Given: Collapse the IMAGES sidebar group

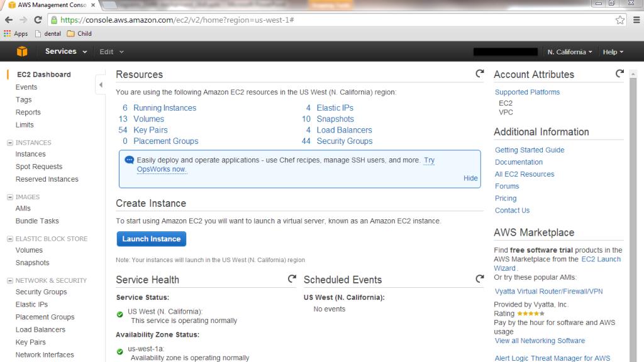Looking at the screenshot, I should coord(10,197).
